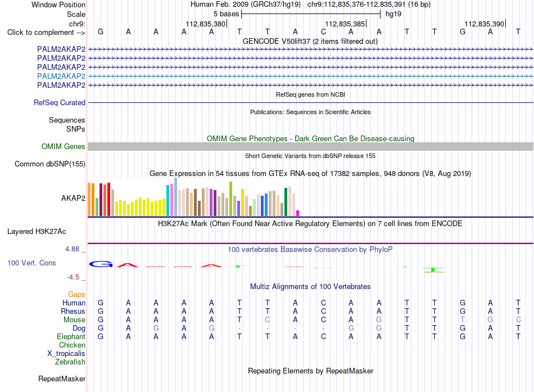Image resolution: width=534 pixels, height=392 pixels.
Task: Click the Mouse alignment row label
Action: pos(74,320)
